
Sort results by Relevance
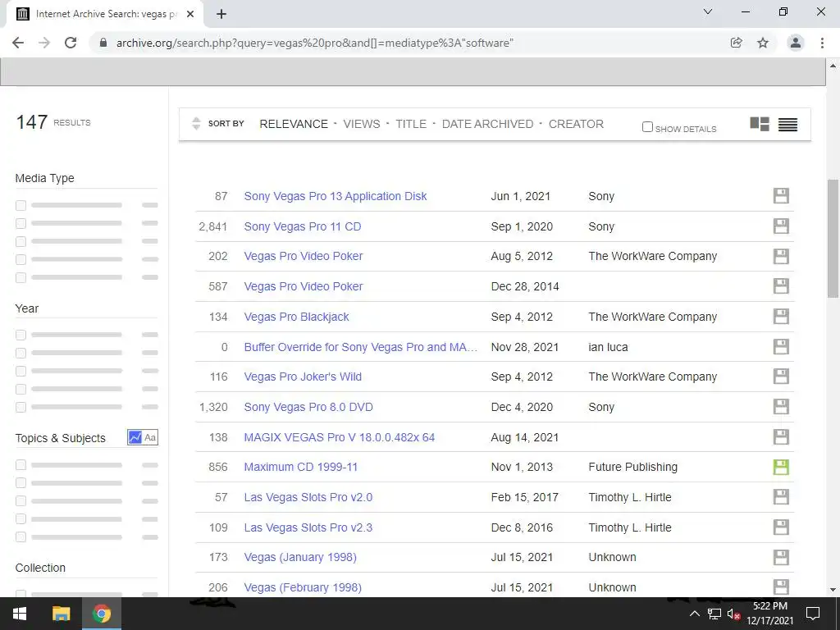[x=294, y=124]
